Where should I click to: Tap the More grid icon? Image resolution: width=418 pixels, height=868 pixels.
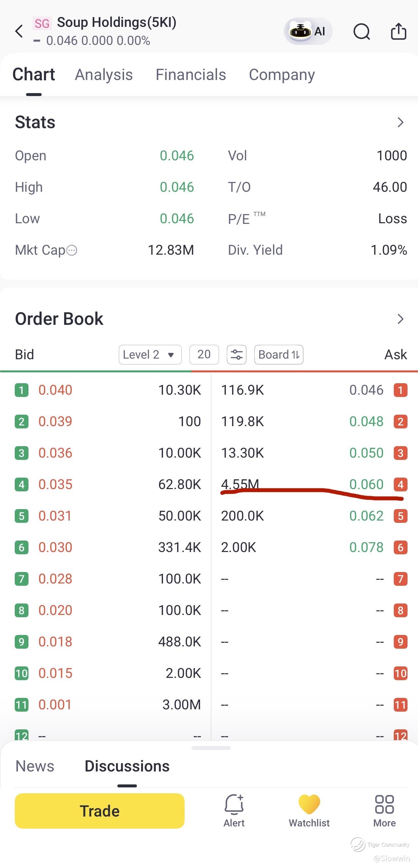384,811
